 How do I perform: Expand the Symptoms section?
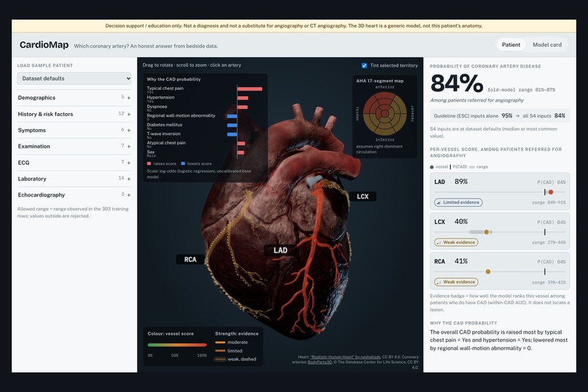pyautogui.click(x=74, y=130)
